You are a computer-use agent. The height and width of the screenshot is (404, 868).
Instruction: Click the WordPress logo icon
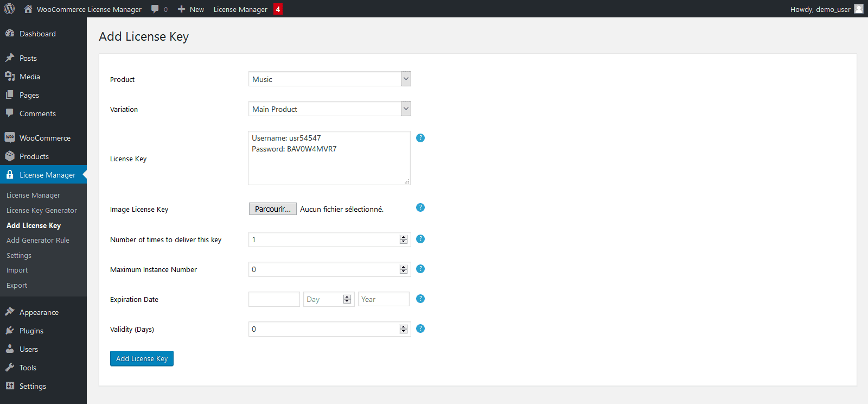pos(9,9)
